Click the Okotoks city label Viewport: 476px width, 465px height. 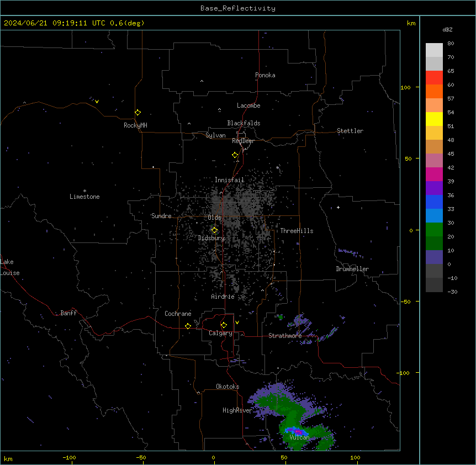(x=228, y=387)
